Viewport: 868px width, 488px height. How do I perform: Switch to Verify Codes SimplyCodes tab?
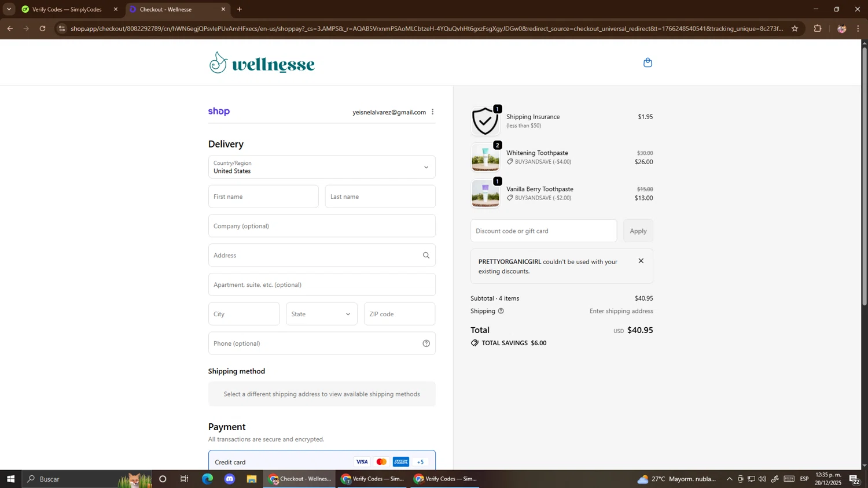tap(67, 9)
